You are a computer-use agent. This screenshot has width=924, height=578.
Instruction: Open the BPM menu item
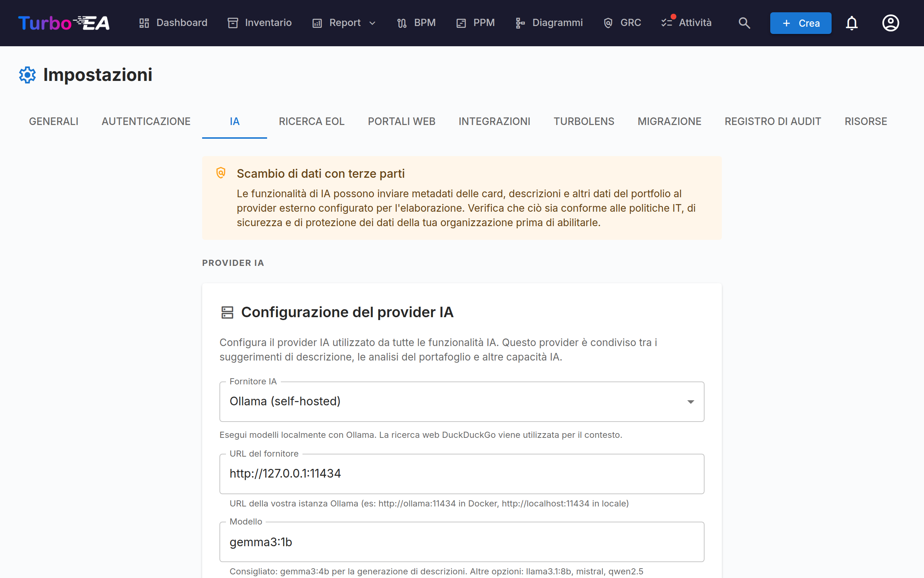pos(416,23)
